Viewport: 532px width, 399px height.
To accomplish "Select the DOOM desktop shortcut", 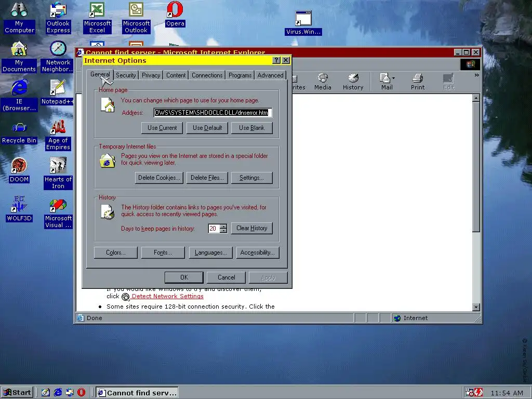I will click(19, 170).
